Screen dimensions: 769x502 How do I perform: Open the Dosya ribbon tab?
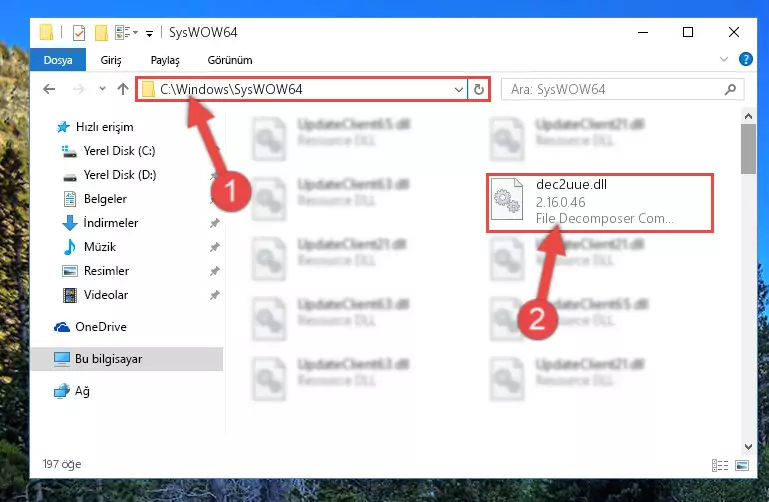58,60
